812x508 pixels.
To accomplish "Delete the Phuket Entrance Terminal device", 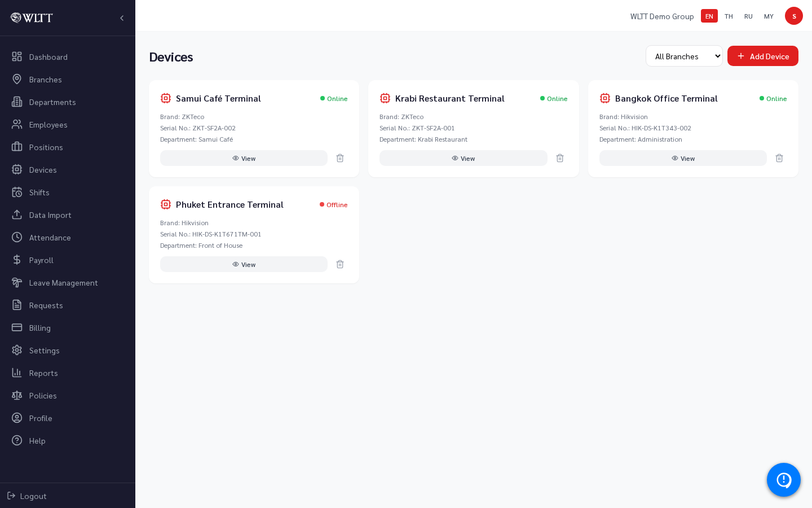I will pos(340,264).
